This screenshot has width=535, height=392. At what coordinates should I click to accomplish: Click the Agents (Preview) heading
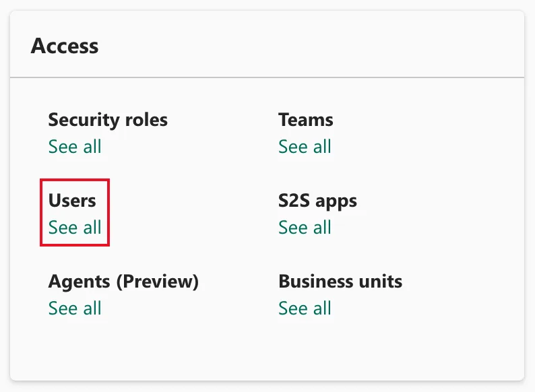pos(123,282)
